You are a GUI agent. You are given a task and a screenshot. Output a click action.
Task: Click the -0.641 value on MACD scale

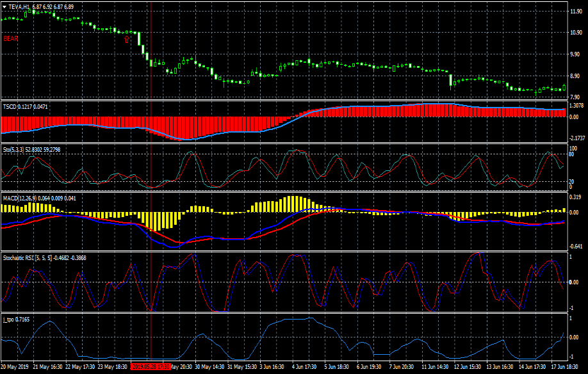575,247
